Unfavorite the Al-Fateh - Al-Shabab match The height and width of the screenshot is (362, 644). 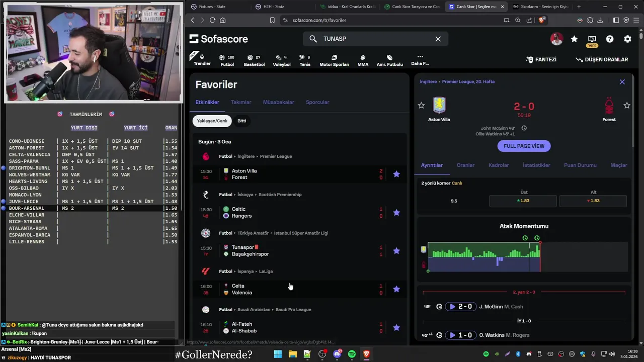[396, 327]
